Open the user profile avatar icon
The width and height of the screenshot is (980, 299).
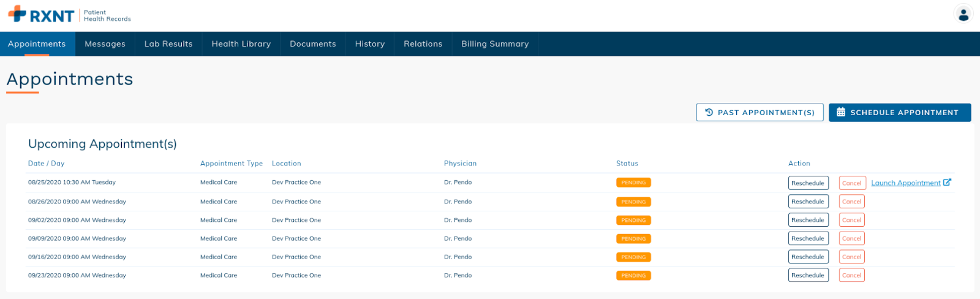tap(963, 13)
